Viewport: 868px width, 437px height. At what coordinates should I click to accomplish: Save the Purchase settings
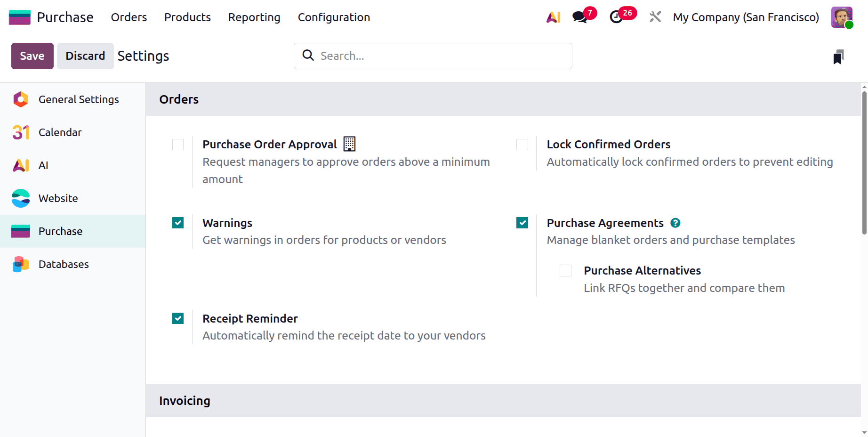tap(32, 56)
